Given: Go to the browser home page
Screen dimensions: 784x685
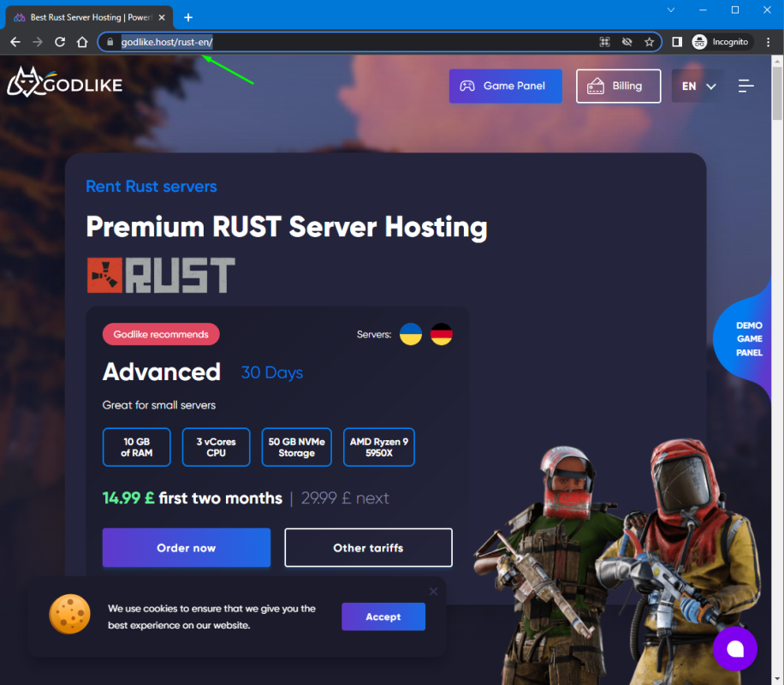Looking at the screenshot, I should [x=82, y=42].
